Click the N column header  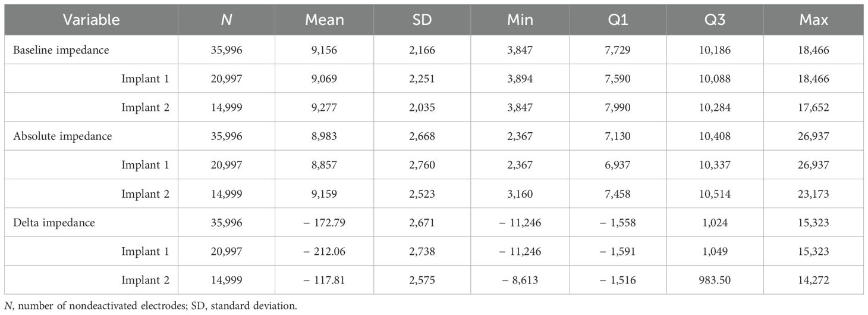click(x=227, y=20)
